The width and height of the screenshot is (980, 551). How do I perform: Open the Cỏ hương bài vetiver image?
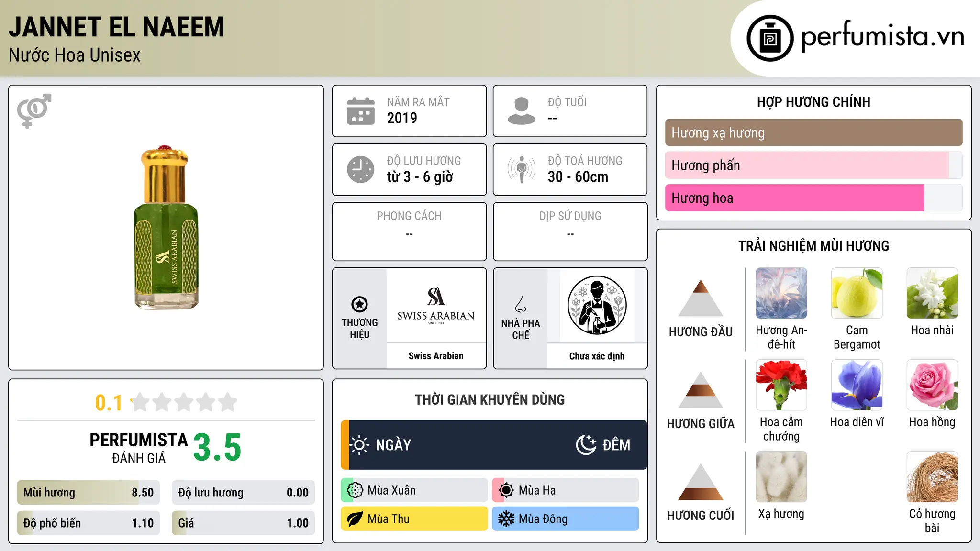932,477
